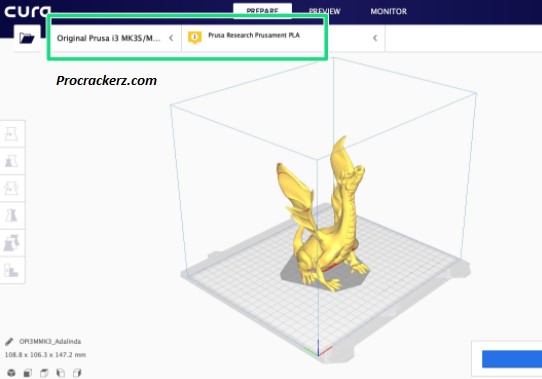Viewport: 542px width, 379px height.
Task: Select the Support Blocker tool
Action: click(11, 270)
